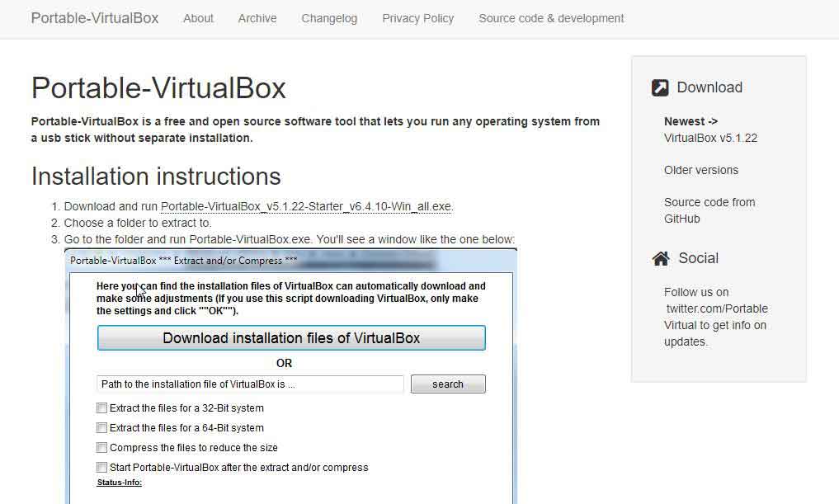The height and width of the screenshot is (504, 839).
Task: Click the Portable-VirtualBox site title
Action: (92, 17)
